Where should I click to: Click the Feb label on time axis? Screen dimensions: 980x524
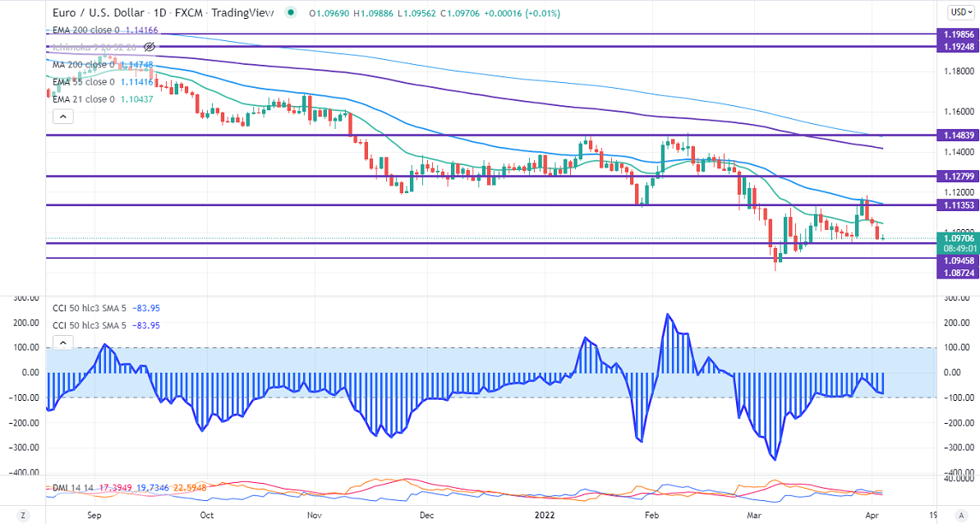[652, 515]
